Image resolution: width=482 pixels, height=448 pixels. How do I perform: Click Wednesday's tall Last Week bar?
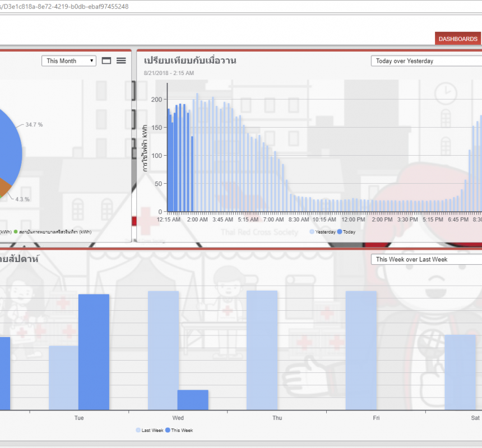(x=163, y=350)
